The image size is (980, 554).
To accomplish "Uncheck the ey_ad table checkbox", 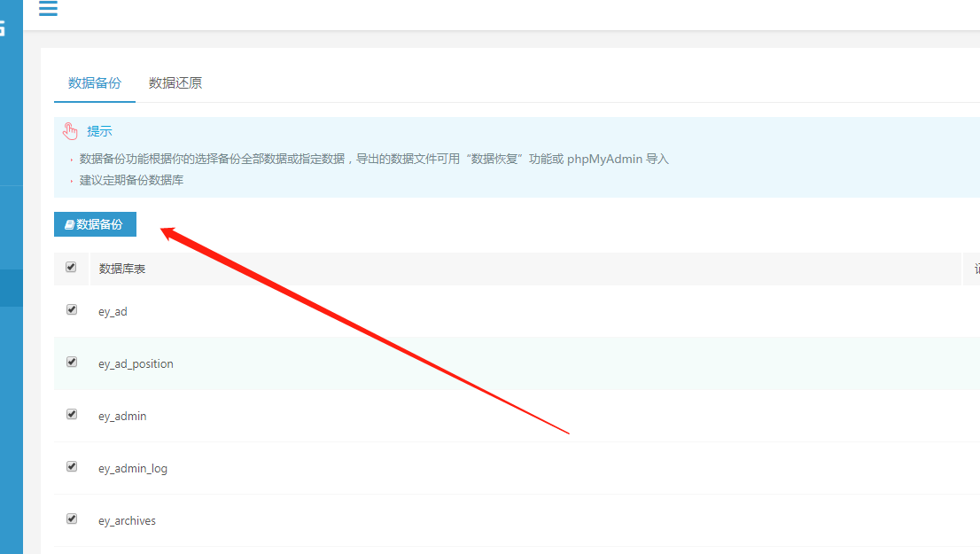I will pos(71,310).
